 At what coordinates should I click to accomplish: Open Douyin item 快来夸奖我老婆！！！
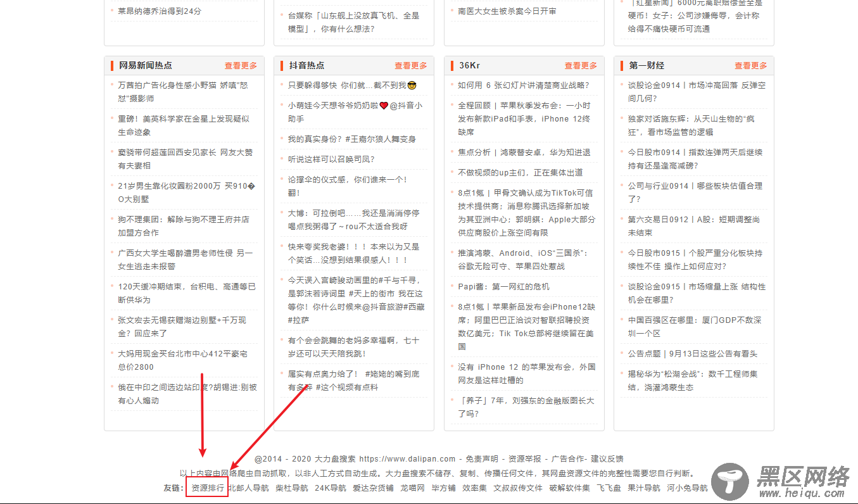coord(353,253)
